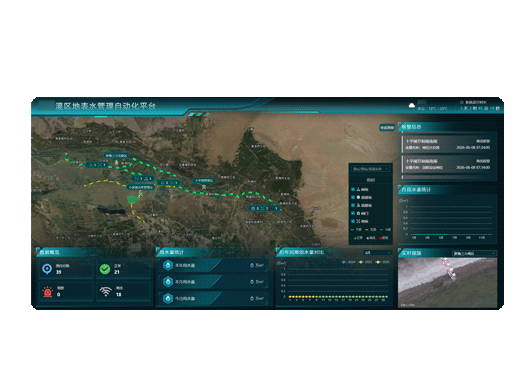The width and height of the screenshot is (530, 392).
Task: Click the easternmost station count marker on map
Action: (265, 209)
